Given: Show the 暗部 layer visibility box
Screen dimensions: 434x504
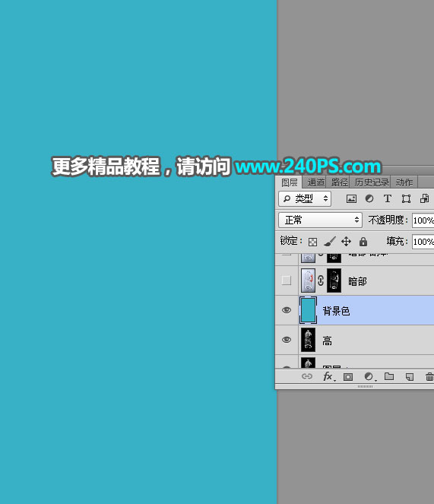Looking at the screenshot, I should pyautogui.click(x=287, y=281).
